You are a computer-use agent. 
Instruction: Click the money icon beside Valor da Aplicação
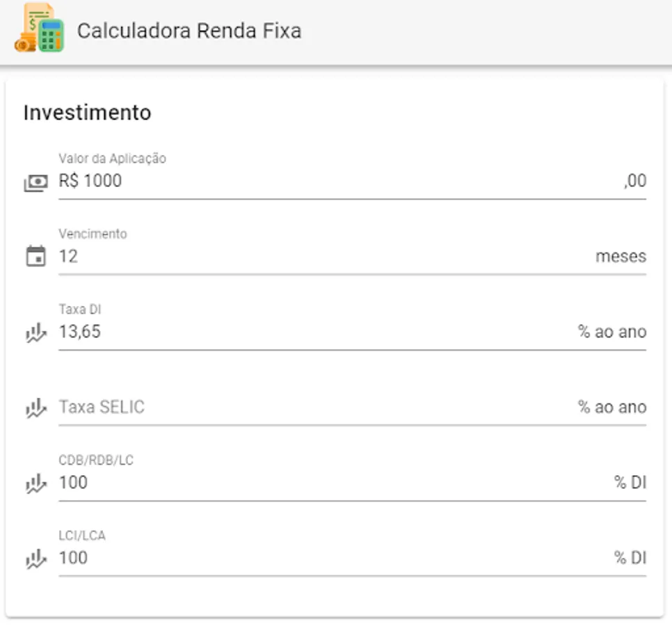(35, 182)
